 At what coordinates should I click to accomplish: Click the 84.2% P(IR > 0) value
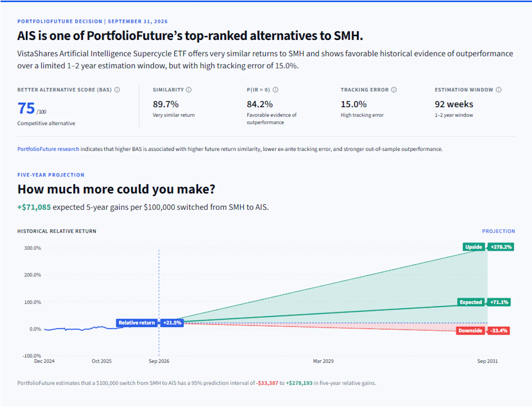(x=260, y=104)
